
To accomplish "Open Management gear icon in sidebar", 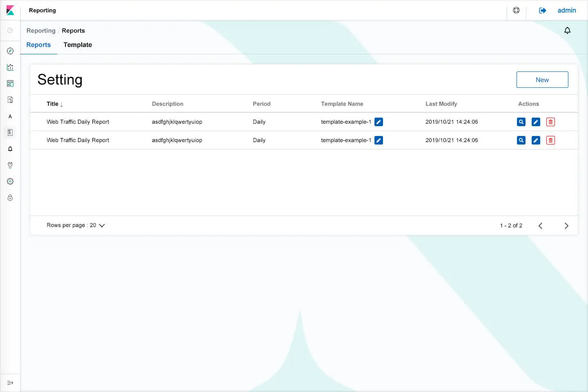I will point(10,181).
